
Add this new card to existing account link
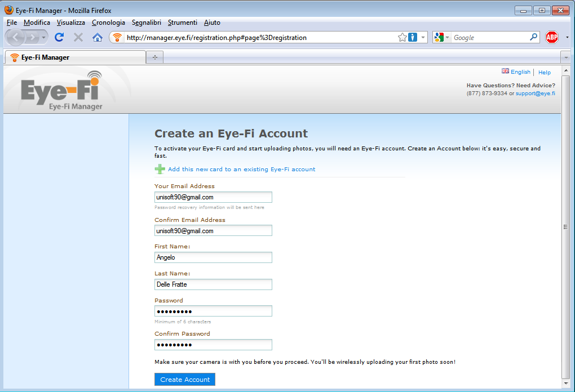tap(242, 170)
